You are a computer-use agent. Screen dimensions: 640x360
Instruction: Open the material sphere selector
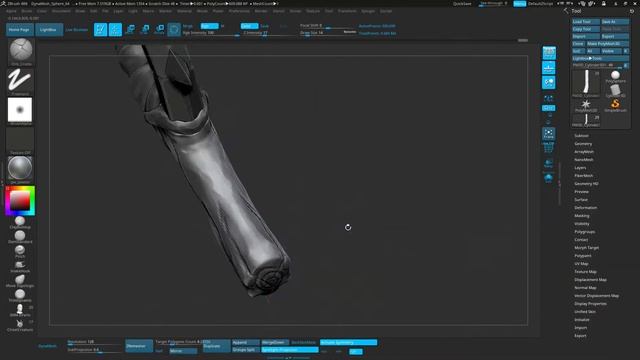click(x=20, y=169)
